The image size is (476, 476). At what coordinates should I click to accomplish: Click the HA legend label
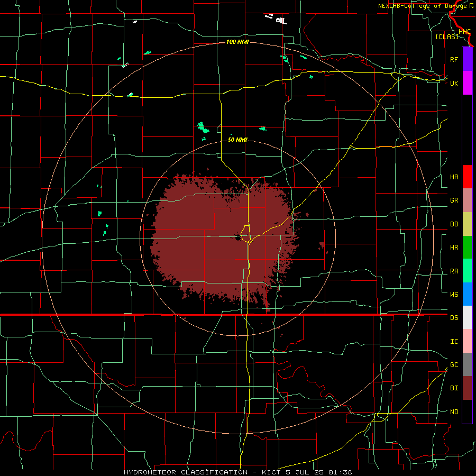pos(454,177)
